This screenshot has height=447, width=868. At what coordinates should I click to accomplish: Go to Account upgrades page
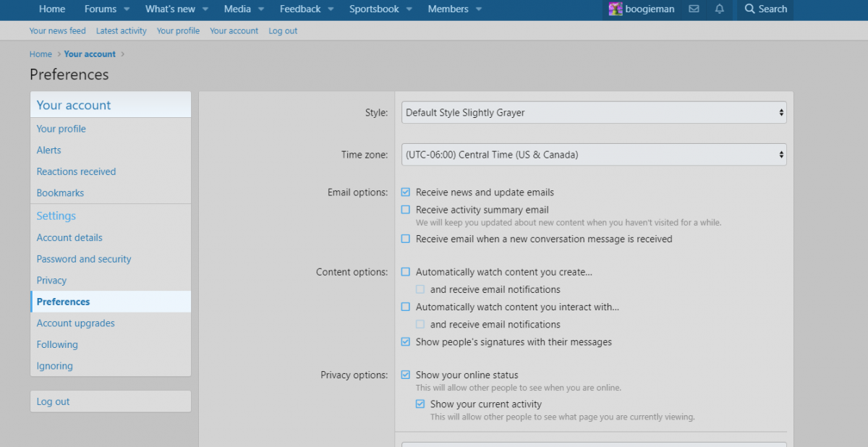[x=76, y=323]
